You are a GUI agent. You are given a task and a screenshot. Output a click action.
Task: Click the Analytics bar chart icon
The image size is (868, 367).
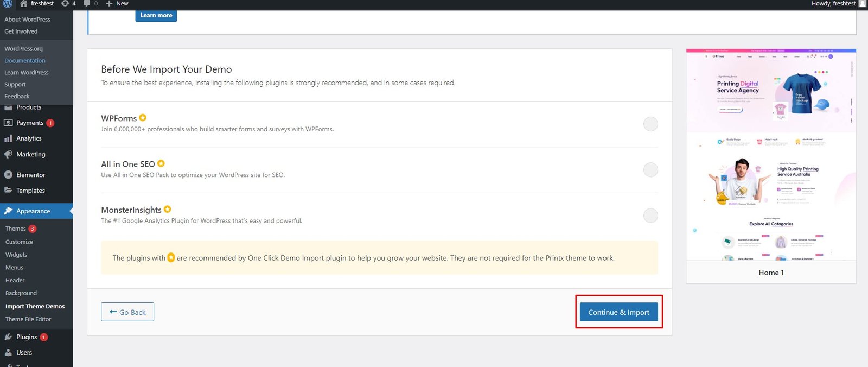pyautogui.click(x=8, y=138)
